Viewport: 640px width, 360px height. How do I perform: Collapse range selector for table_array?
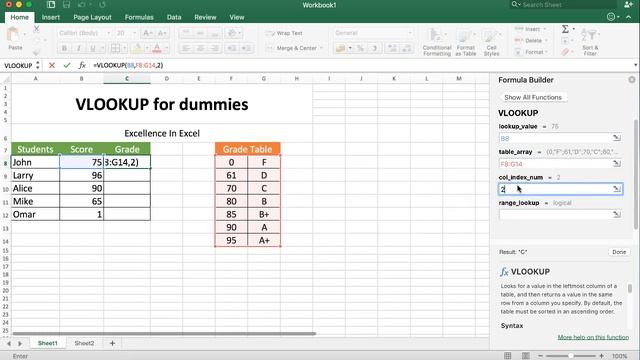[617, 164]
